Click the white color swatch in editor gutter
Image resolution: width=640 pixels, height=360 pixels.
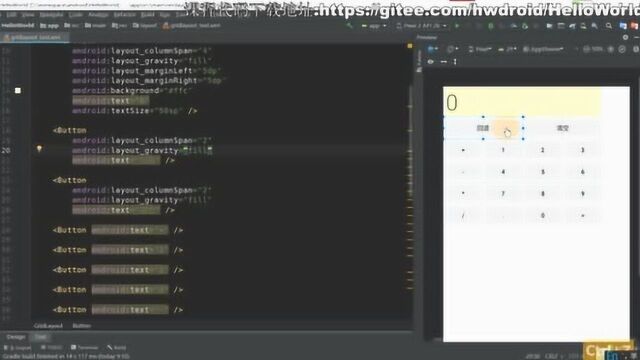pyautogui.click(x=18, y=91)
